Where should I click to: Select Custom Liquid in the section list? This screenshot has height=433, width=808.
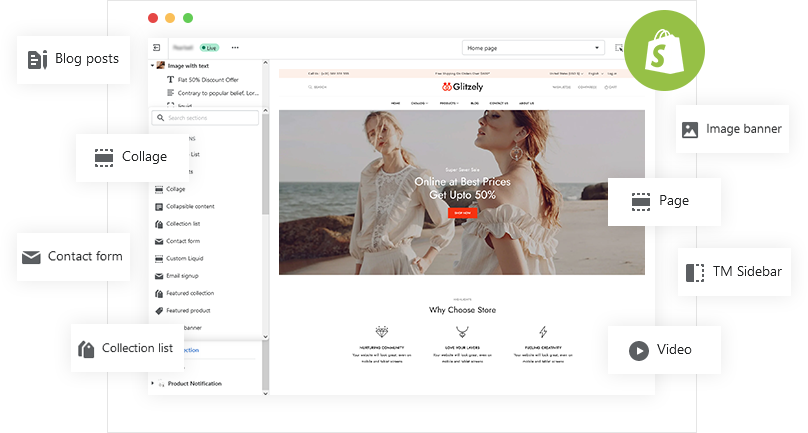click(185, 258)
